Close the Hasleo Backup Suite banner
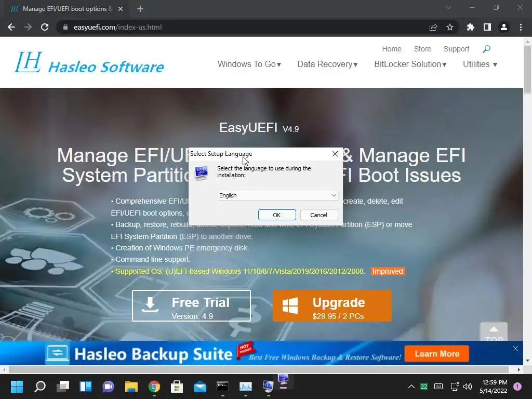The width and height of the screenshot is (532, 399). (515, 349)
